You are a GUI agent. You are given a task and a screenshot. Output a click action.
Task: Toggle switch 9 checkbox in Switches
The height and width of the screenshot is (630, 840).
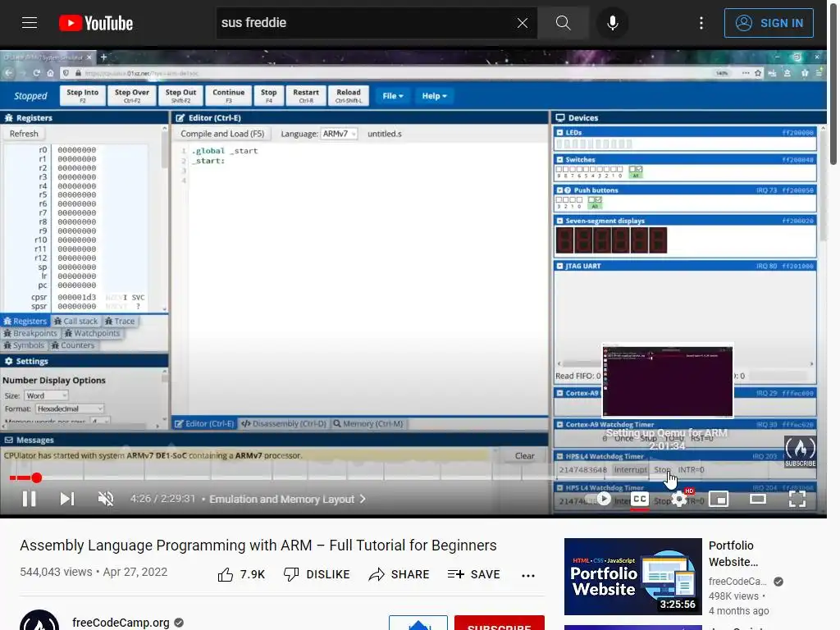pos(559,169)
